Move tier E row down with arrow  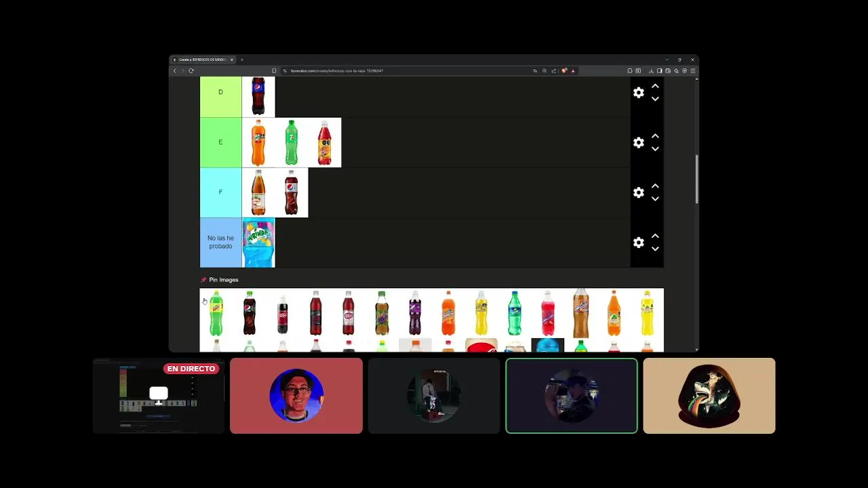pos(655,149)
